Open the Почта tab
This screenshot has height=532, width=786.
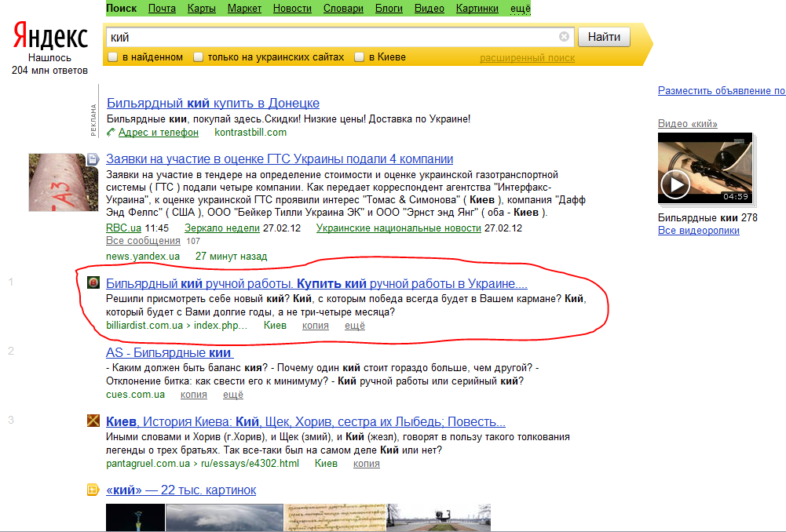pos(162,9)
